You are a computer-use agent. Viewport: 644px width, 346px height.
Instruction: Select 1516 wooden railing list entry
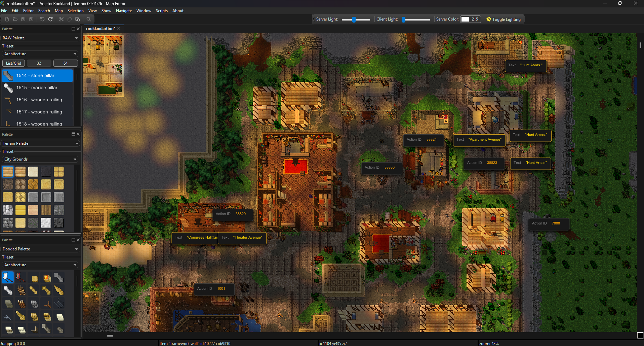point(37,100)
